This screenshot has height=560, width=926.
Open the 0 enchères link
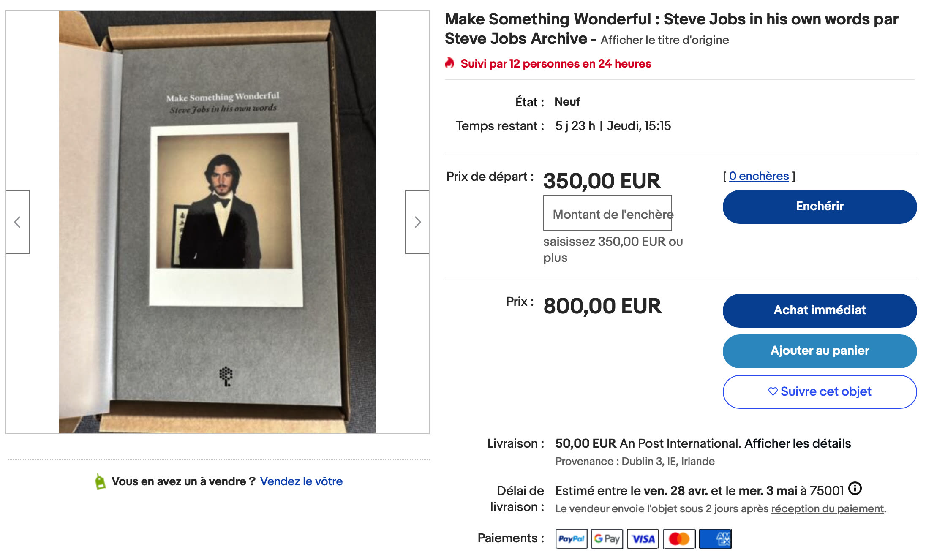coord(759,176)
